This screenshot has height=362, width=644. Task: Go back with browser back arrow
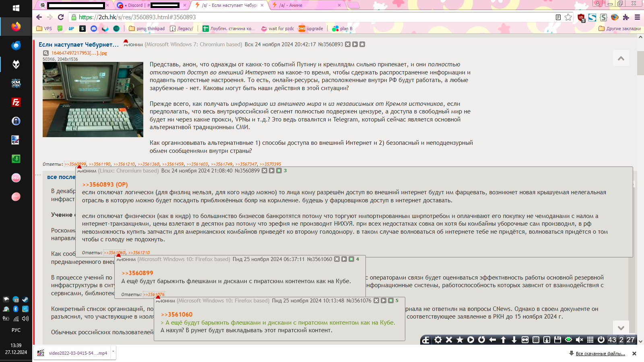(39, 17)
